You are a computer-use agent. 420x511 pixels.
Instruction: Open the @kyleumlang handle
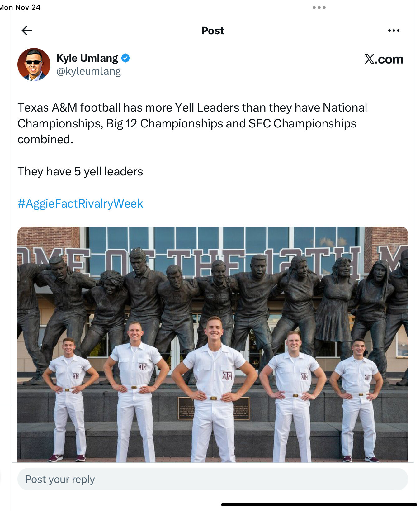pos(88,71)
